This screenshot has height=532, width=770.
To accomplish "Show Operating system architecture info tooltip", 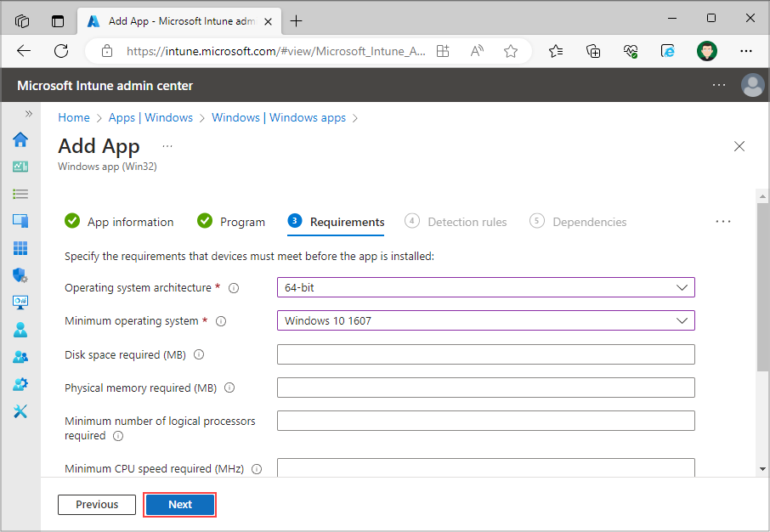I will tap(234, 288).
